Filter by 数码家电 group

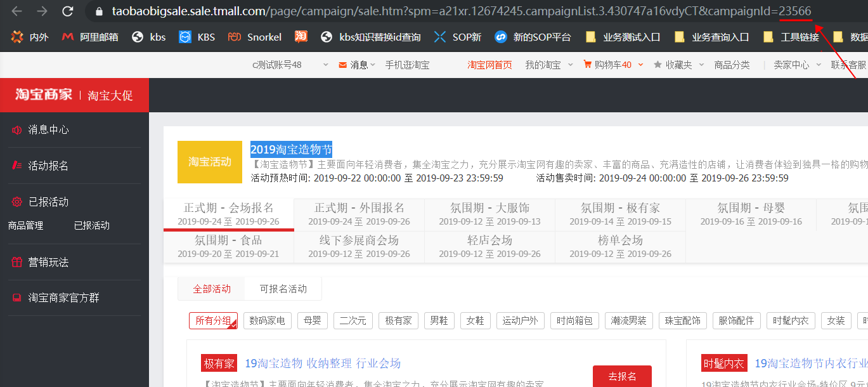(x=268, y=320)
